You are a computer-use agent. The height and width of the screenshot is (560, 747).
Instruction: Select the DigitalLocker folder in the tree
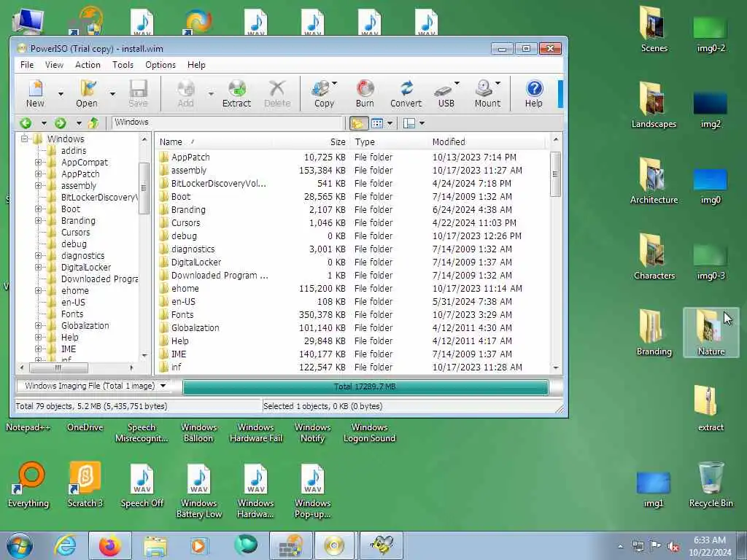coord(86,268)
